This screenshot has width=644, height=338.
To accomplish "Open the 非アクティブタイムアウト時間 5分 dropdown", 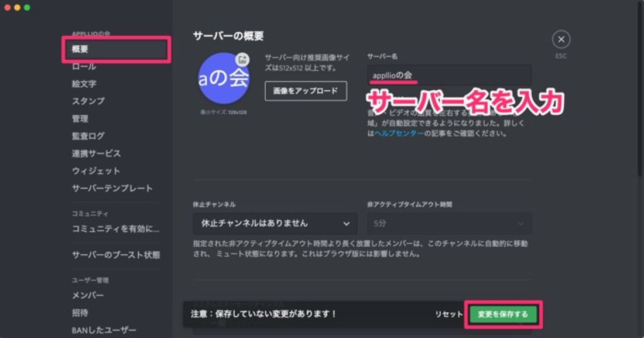I will (449, 223).
